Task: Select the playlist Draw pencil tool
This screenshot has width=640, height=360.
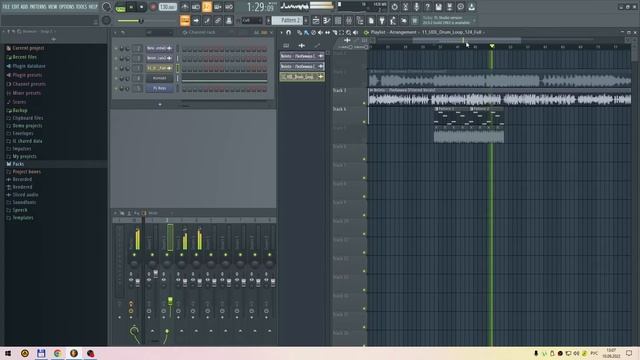Action: click(299, 32)
